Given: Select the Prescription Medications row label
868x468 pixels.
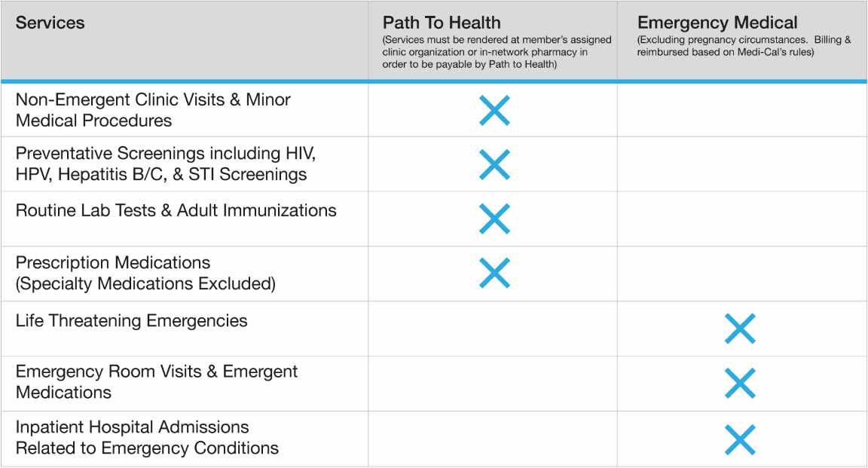Looking at the screenshot, I should [145, 273].
